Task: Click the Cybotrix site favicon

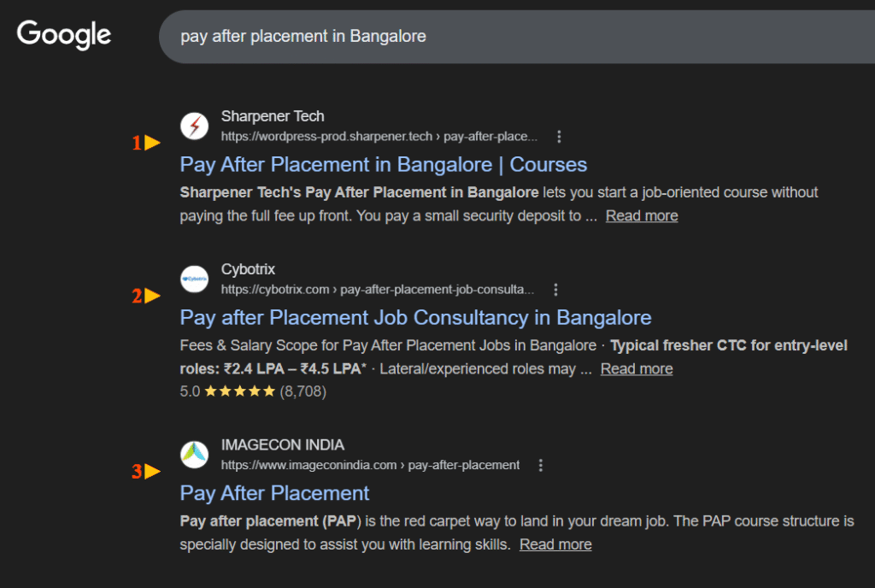Action: (x=195, y=279)
